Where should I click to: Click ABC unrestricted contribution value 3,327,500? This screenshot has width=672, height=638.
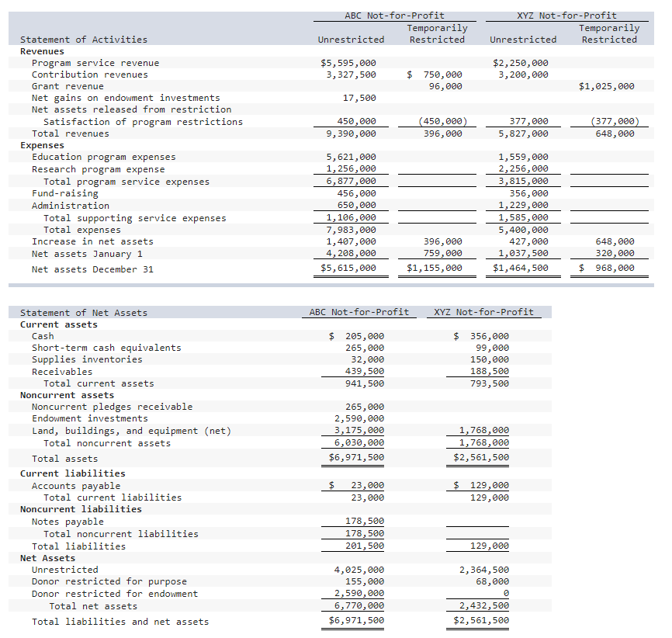(x=351, y=75)
